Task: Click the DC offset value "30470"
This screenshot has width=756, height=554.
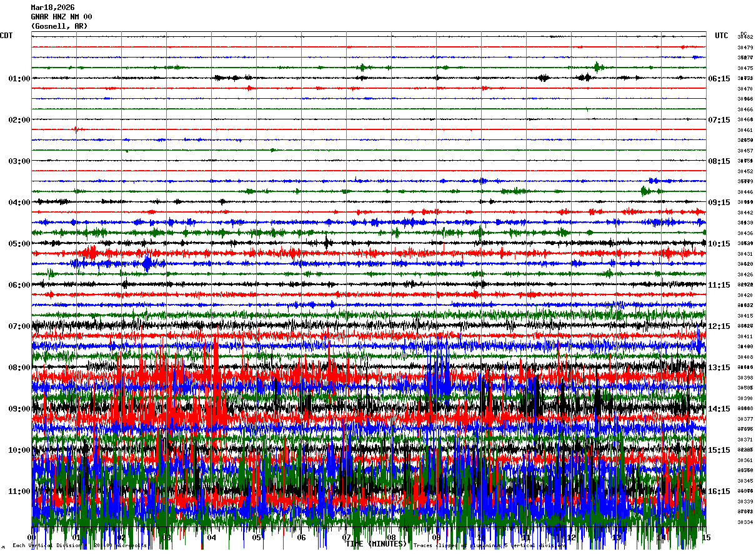Action: (x=745, y=89)
